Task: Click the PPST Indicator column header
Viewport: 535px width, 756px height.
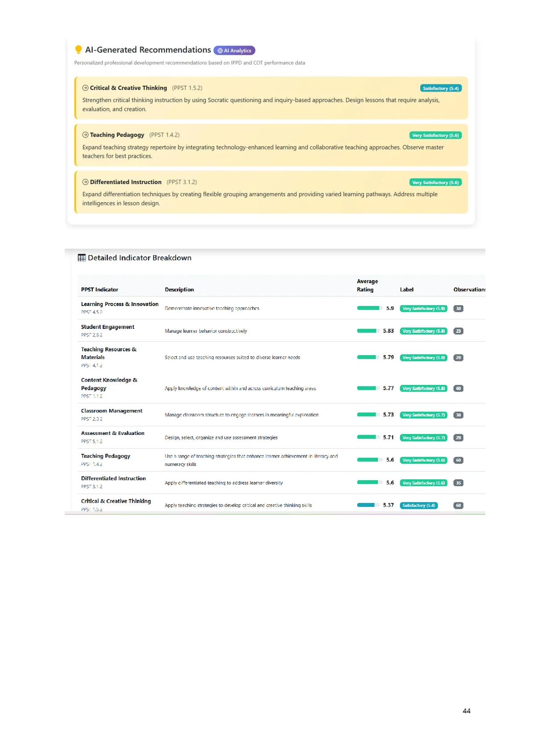Action: [x=99, y=290]
